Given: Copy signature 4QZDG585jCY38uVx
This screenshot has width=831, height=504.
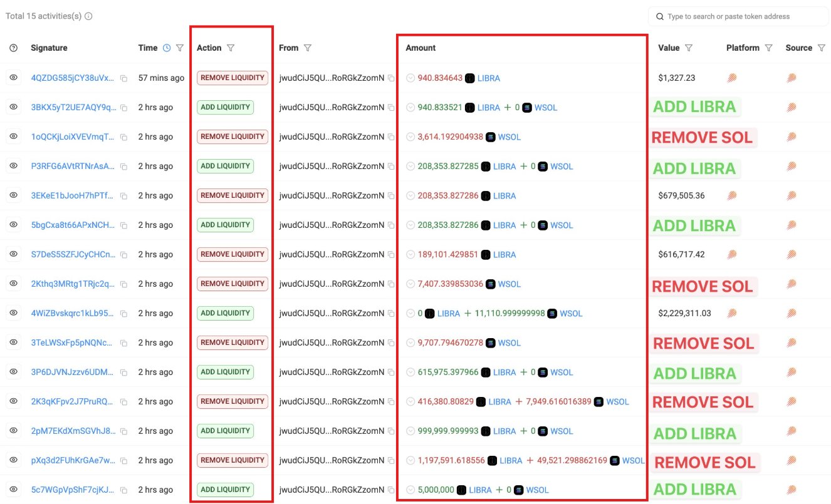Looking at the screenshot, I should pos(124,78).
